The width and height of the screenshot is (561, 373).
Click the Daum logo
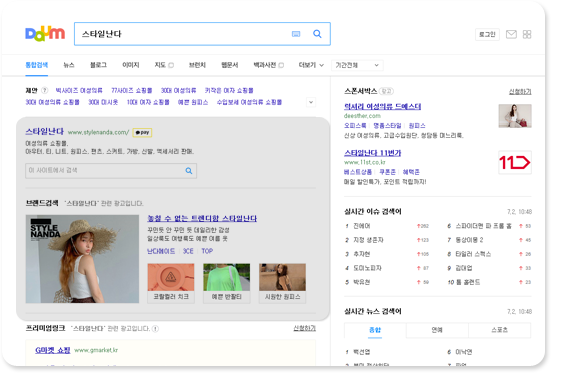[45, 34]
